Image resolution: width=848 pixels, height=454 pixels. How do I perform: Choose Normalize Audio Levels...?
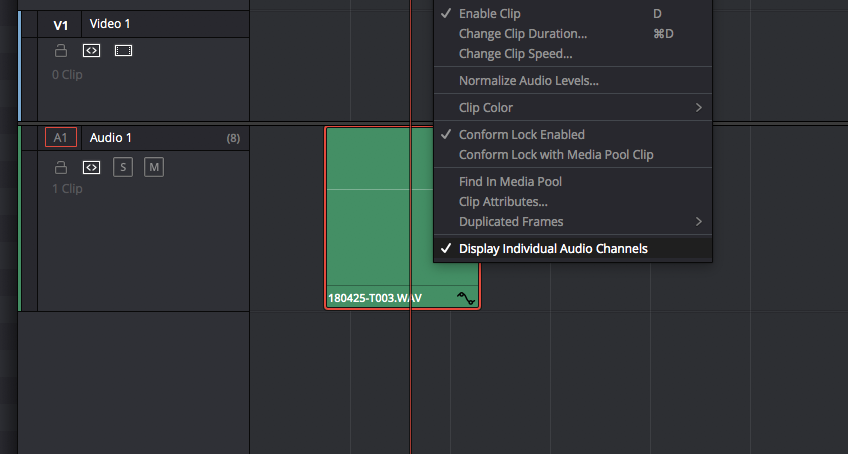coord(573,81)
